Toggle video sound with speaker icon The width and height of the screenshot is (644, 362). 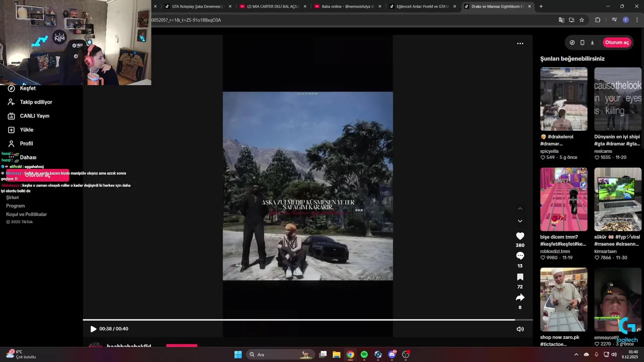click(520, 329)
